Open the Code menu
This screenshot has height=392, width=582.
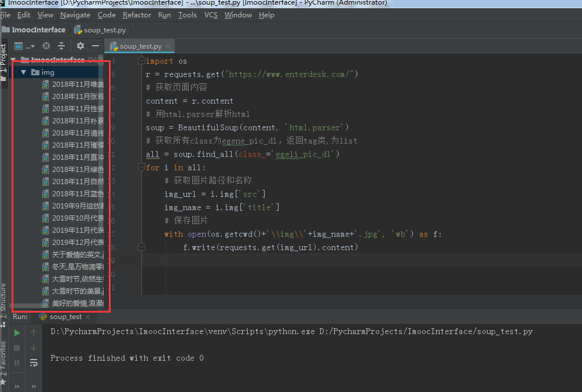(x=107, y=15)
